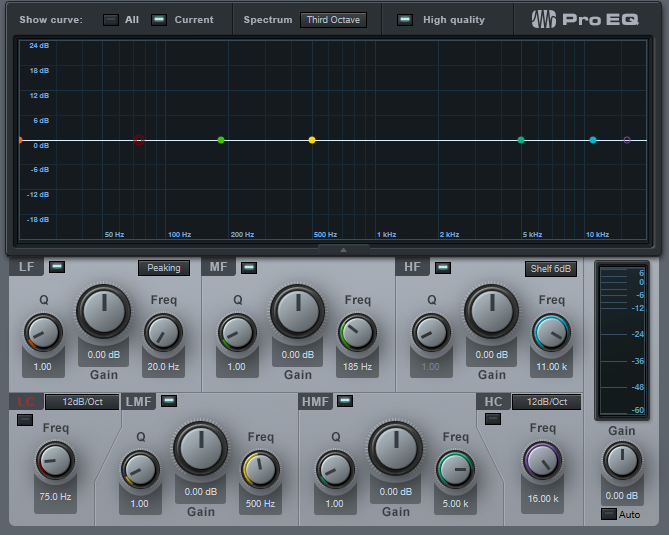This screenshot has height=535, width=669.
Task: Collapse the EQ graph with the arrow
Action: pyautogui.click(x=343, y=250)
